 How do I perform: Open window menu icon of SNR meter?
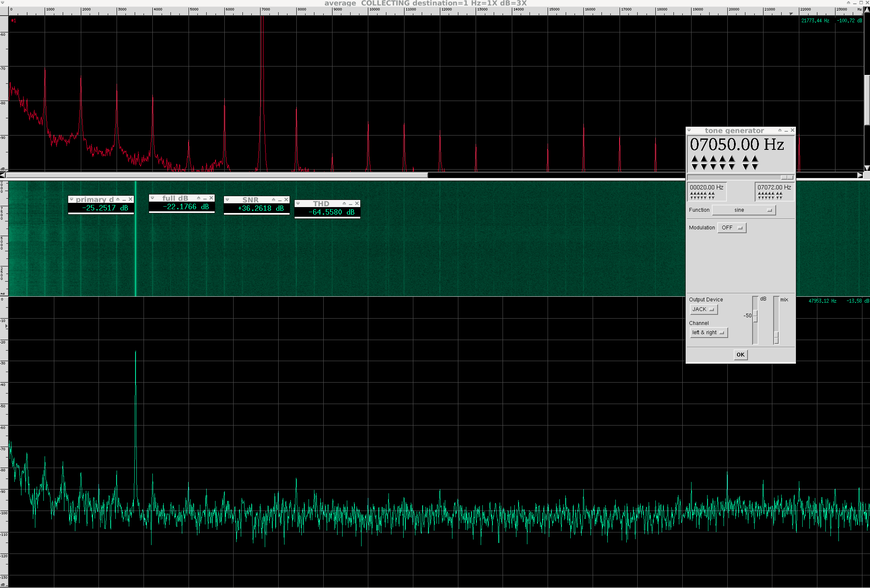(227, 200)
